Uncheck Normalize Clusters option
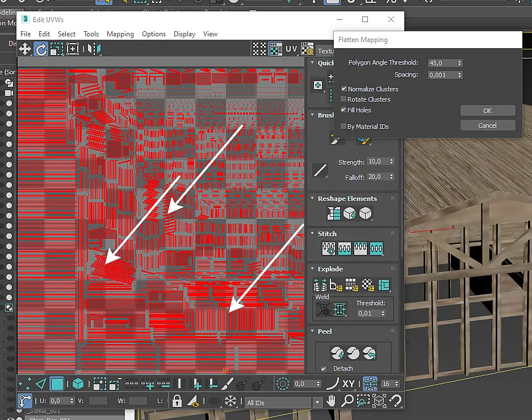 (344, 89)
